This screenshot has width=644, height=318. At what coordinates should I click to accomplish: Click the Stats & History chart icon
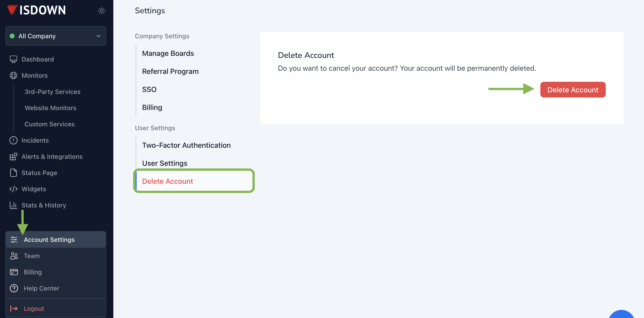coord(13,205)
